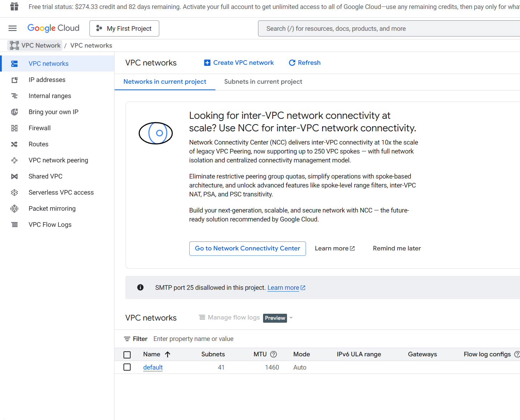Click the Subnets column header
This screenshot has width=520, height=420.
pyautogui.click(x=213, y=354)
